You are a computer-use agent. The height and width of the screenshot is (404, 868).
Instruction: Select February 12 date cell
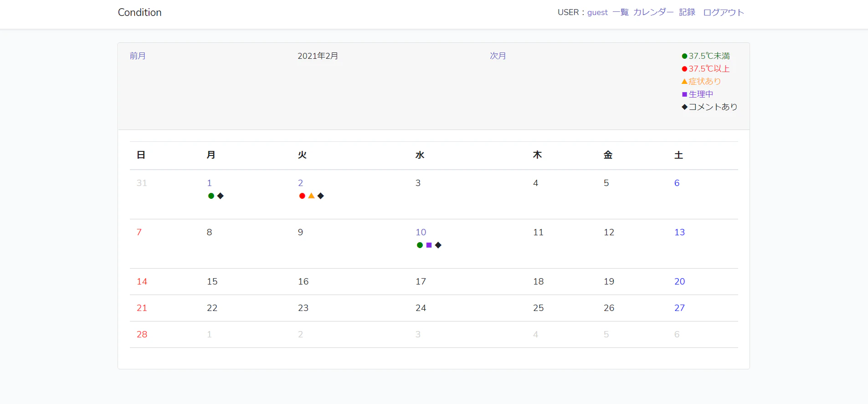click(x=609, y=232)
